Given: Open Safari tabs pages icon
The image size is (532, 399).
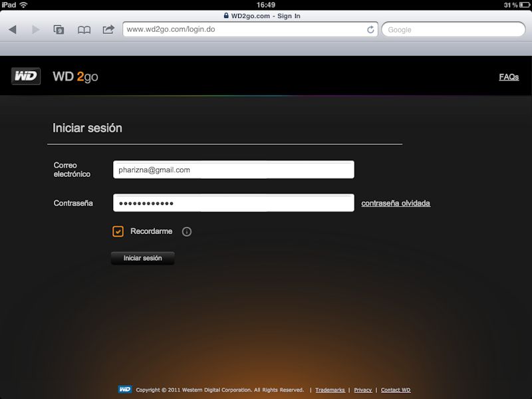Looking at the screenshot, I should [x=59, y=29].
